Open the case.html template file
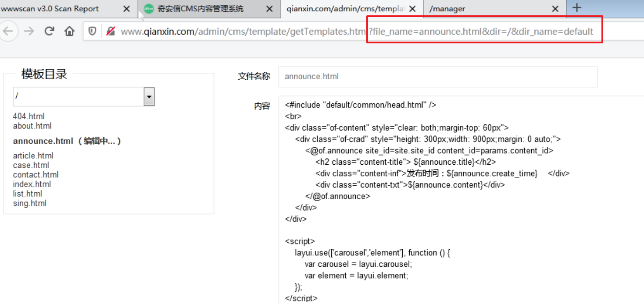644x304 pixels. 31,165
